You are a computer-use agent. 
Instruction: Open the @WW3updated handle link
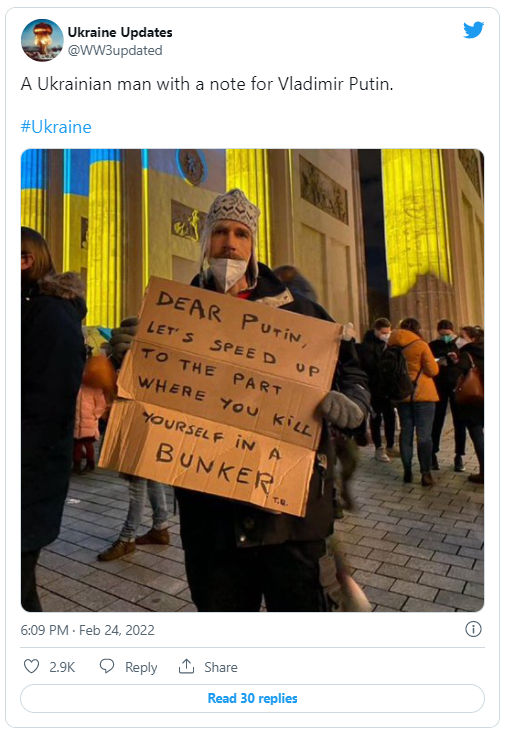click(x=115, y=50)
